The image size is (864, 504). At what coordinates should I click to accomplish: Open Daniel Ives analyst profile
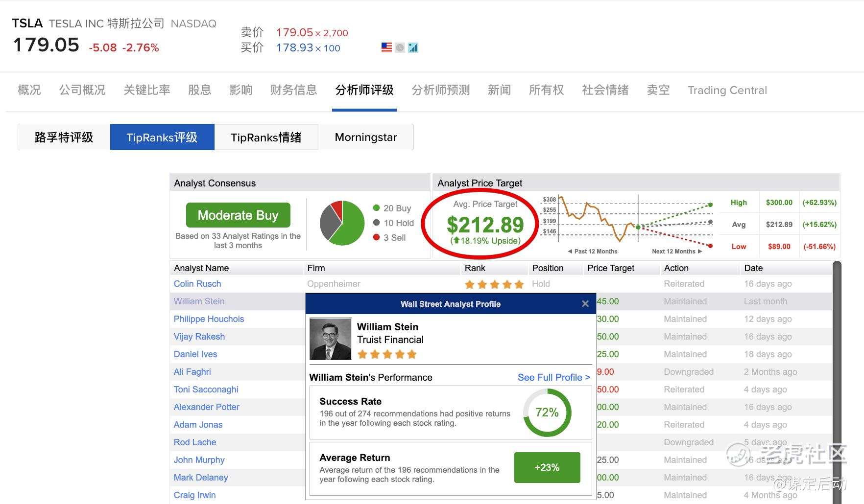tap(195, 354)
